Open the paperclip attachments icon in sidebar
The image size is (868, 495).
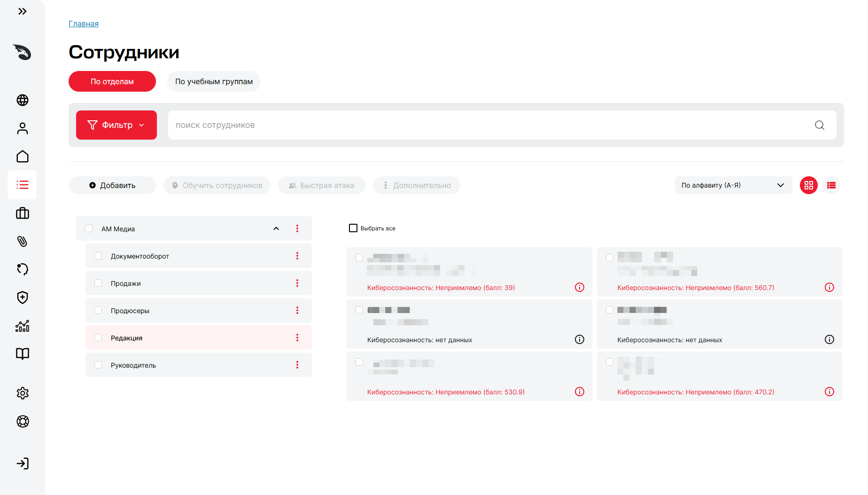click(x=22, y=241)
